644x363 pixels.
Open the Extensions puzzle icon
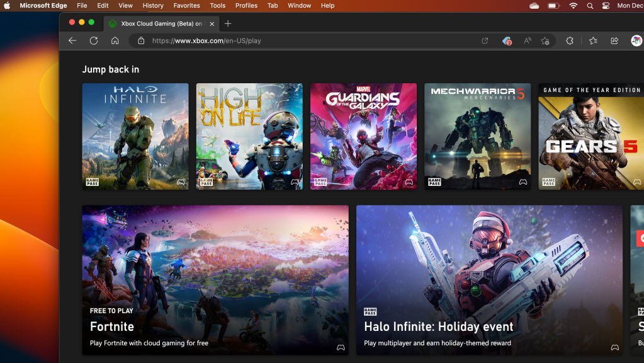570,40
